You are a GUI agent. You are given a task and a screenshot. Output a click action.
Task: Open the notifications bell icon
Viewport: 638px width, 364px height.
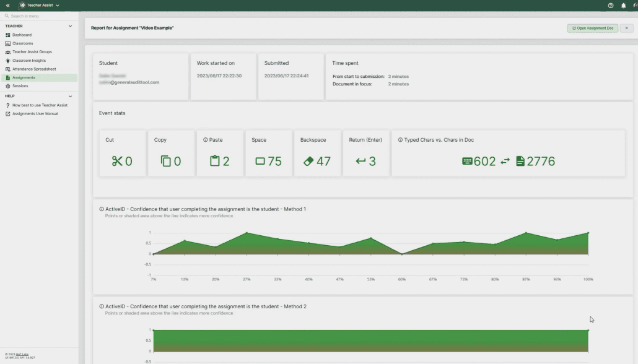(x=623, y=6)
